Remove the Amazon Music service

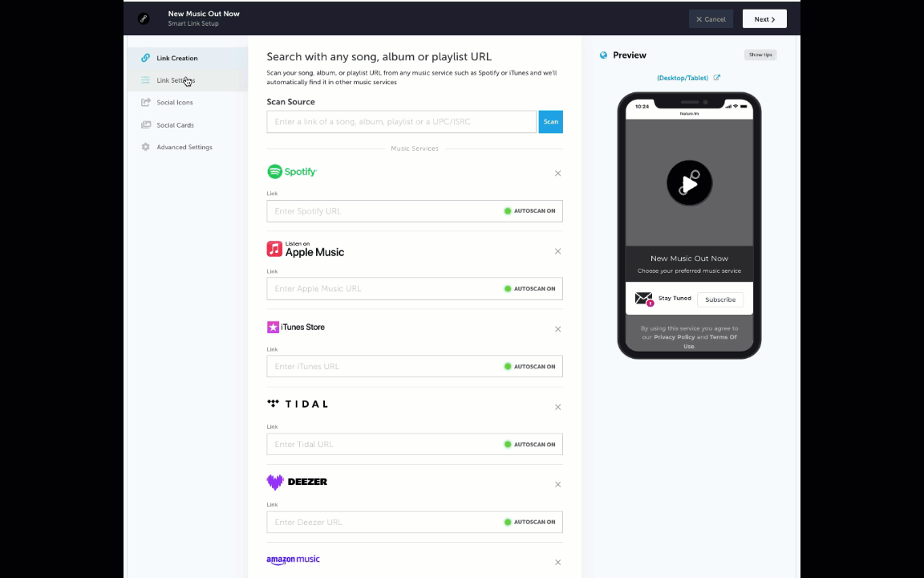click(558, 562)
